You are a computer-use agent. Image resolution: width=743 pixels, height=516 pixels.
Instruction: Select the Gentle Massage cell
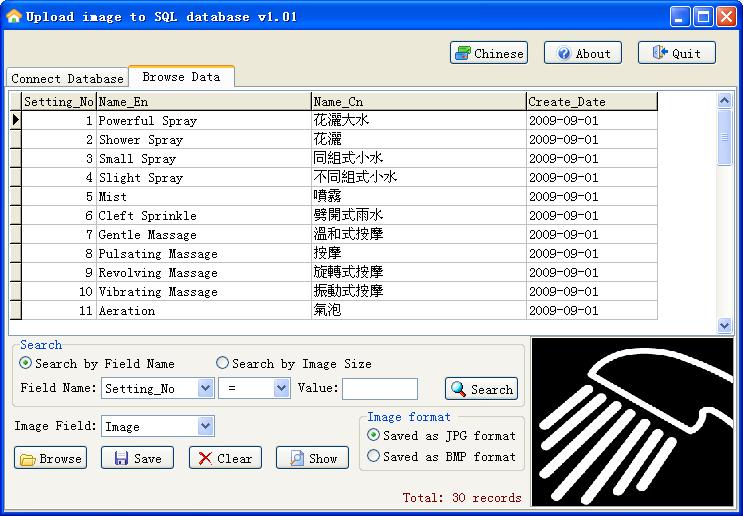click(x=204, y=234)
